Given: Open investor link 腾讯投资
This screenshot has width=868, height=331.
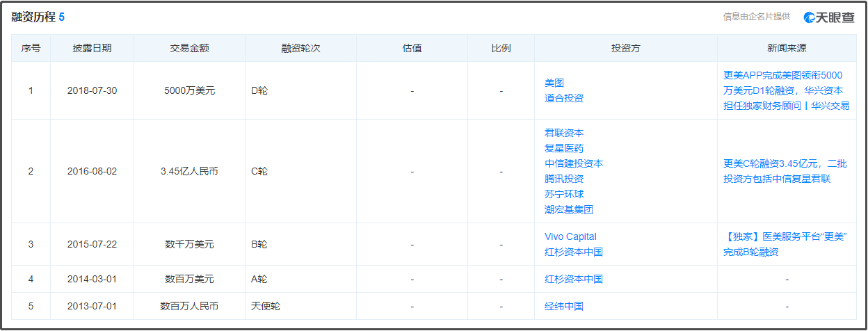Looking at the screenshot, I should point(564,179).
